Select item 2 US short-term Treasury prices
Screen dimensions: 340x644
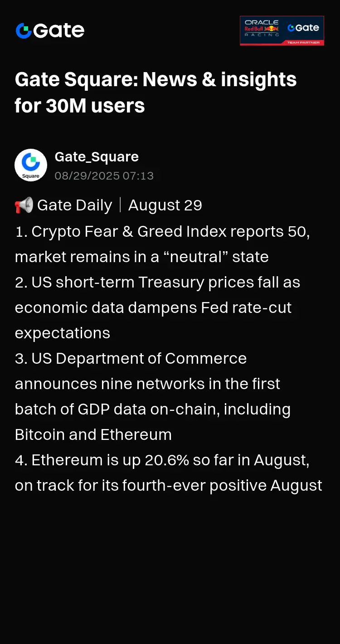tap(157, 307)
